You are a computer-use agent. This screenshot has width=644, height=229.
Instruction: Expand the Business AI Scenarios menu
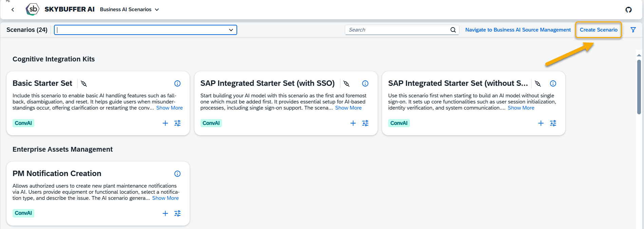(129, 9)
